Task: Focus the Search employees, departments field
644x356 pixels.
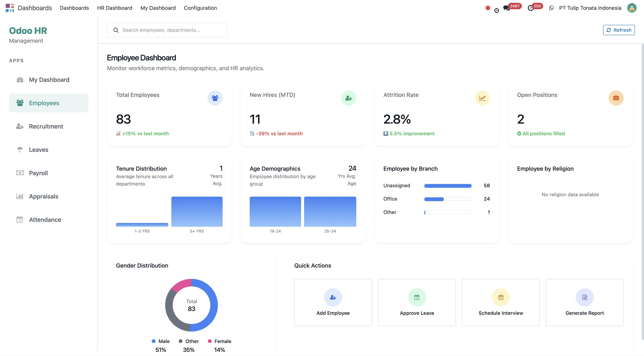Action: tap(167, 30)
